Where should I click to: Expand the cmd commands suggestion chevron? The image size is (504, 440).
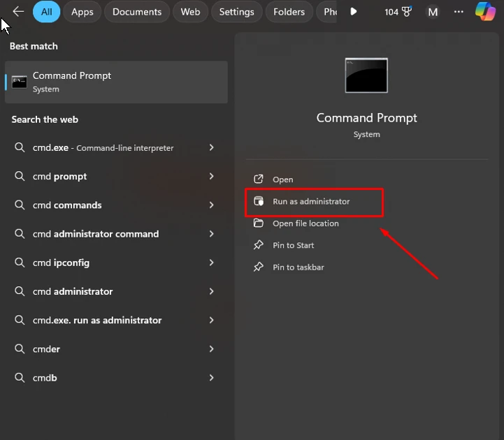(211, 205)
